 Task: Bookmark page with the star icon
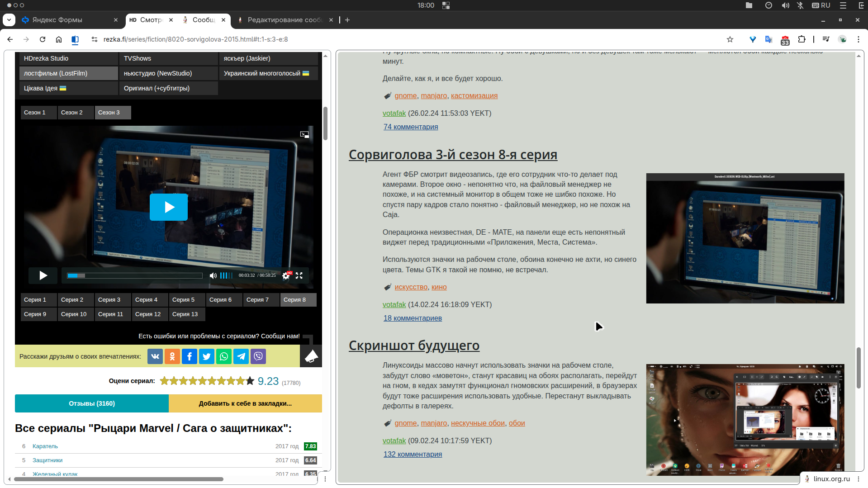730,39
